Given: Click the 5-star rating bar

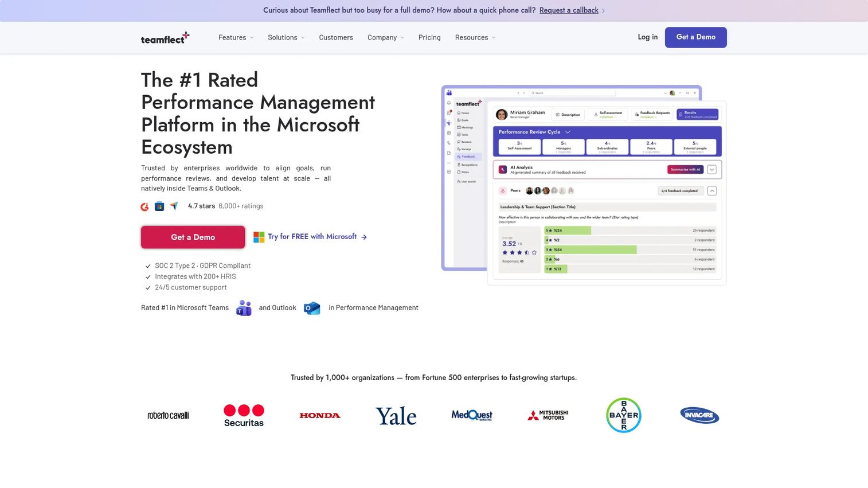Looking at the screenshot, I should tap(630, 231).
